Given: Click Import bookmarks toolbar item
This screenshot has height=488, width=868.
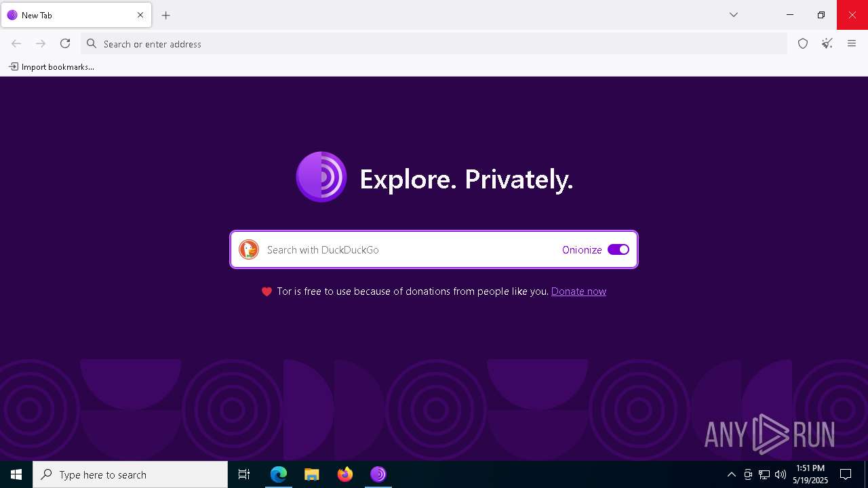Looking at the screenshot, I should click(52, 66).
